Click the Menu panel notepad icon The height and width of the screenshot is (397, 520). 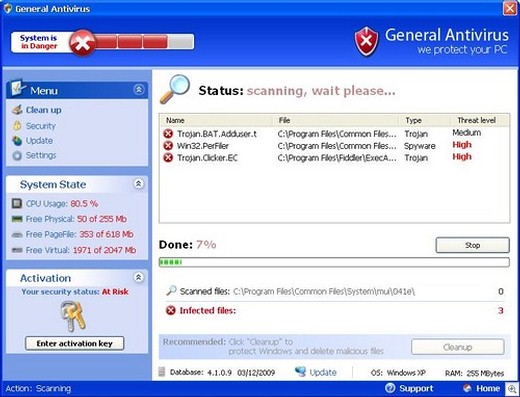17,87
